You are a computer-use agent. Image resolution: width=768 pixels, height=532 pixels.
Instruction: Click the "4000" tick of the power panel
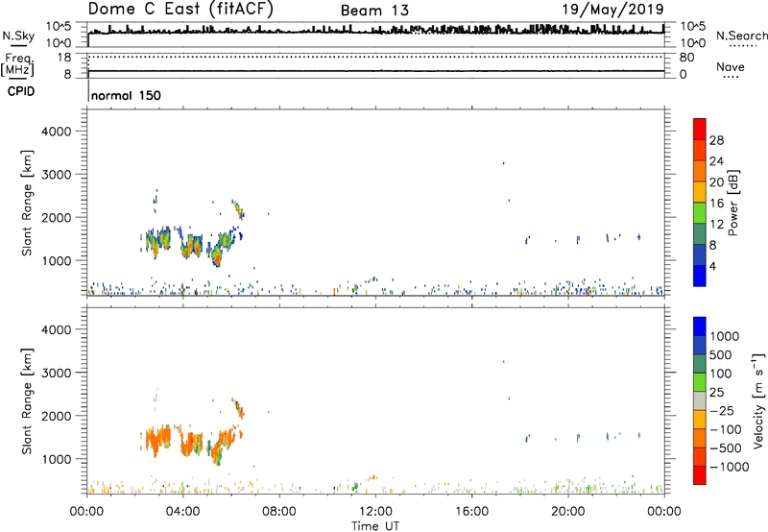(56, 132)
